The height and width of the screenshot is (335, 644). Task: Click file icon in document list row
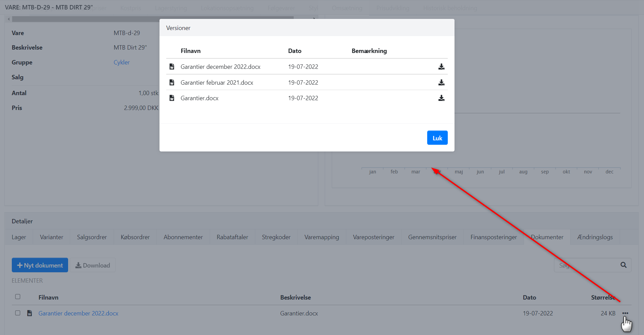point(30,313)
